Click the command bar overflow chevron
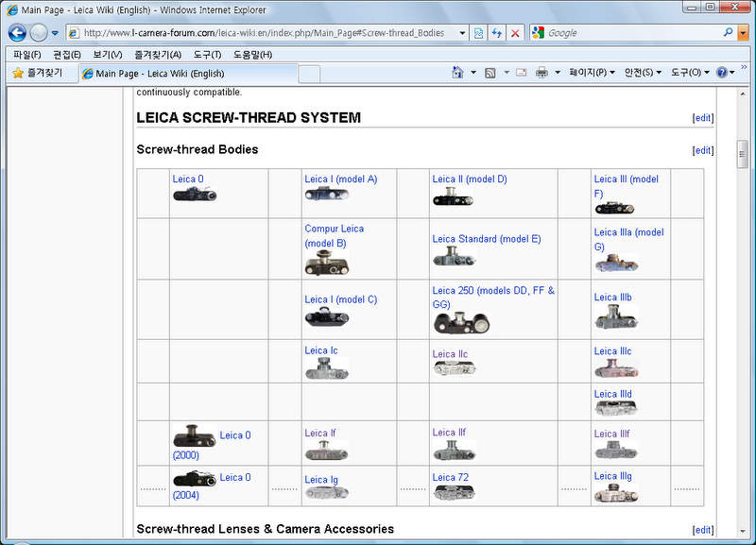Image resolution: width=756 pixels, height=545 pixels. pyautogui.click(x=744, y=67)
